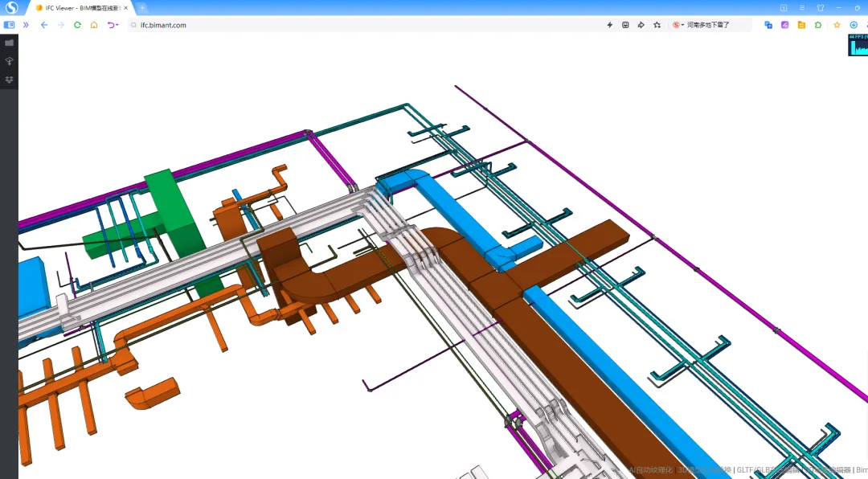Open the folder icon in the viewer sidebar
The height and width of the screenshot is (479, 868).
pos(10,43)
